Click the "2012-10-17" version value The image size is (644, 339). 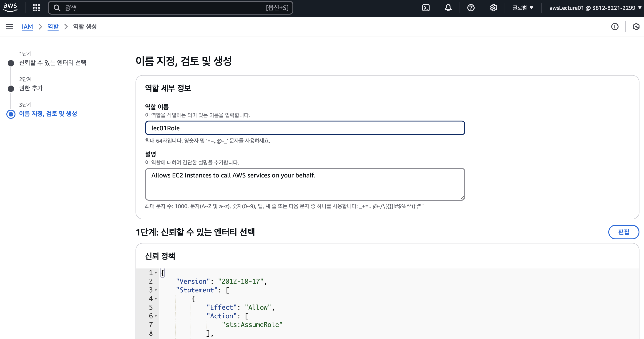(241, 281)
